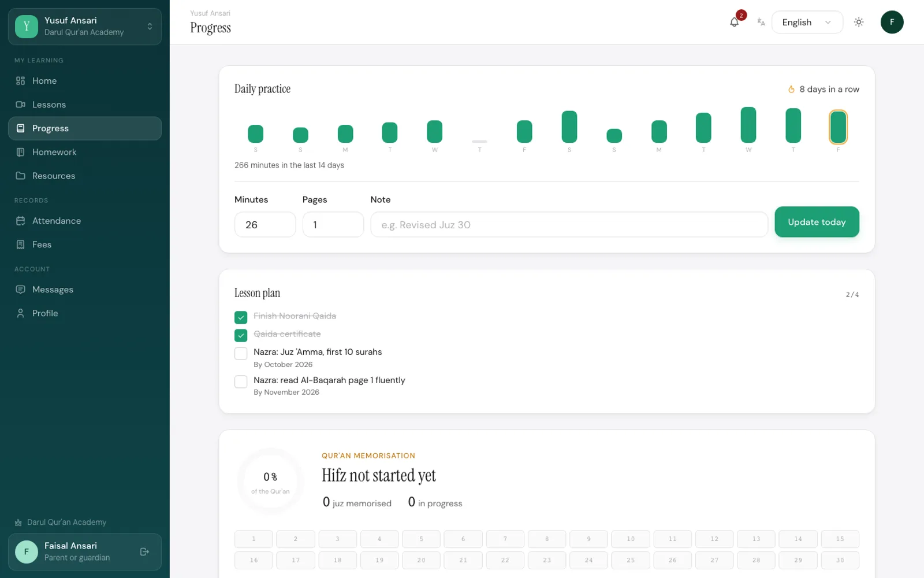Click the Home dashboard icon in sidebar
The width and height of the screenshot is (924, 578).
click(20, 81)
